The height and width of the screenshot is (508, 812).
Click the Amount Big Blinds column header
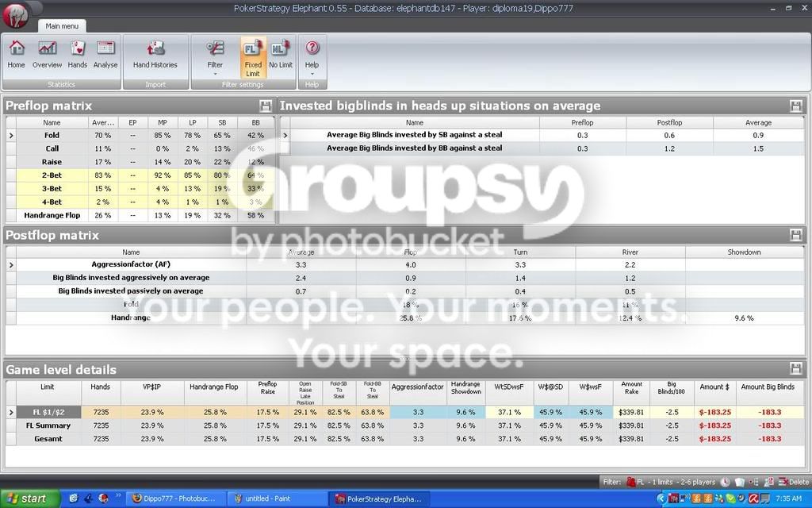768,393
